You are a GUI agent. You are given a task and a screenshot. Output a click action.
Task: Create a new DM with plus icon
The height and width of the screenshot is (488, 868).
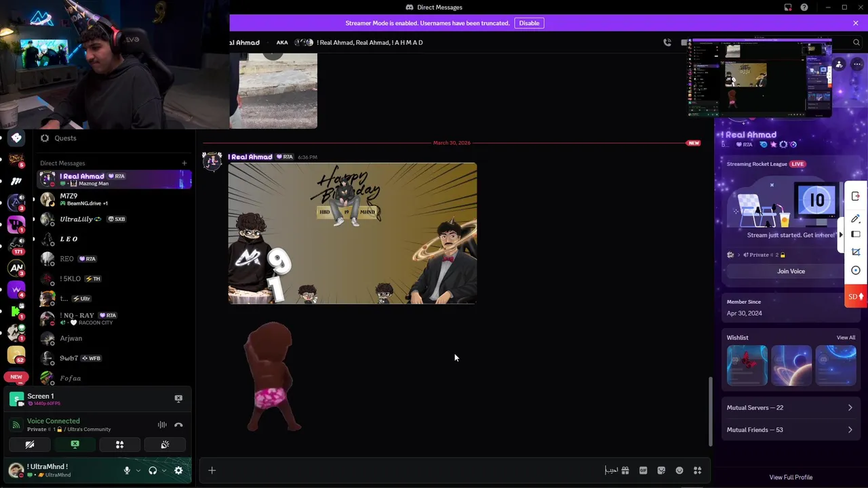[184, 163]
